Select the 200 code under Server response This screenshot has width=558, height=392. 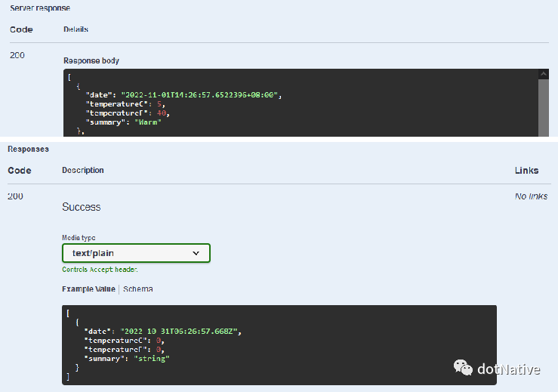pos(17,55)
